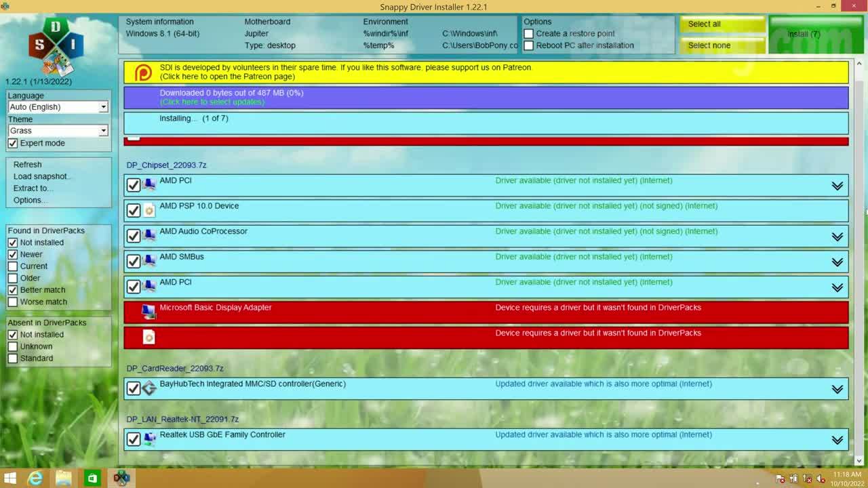The width and height of the screenshot is (868, 488).
Task: Click the Realtek USB GbE network device icon
Action: pos(149,439)
